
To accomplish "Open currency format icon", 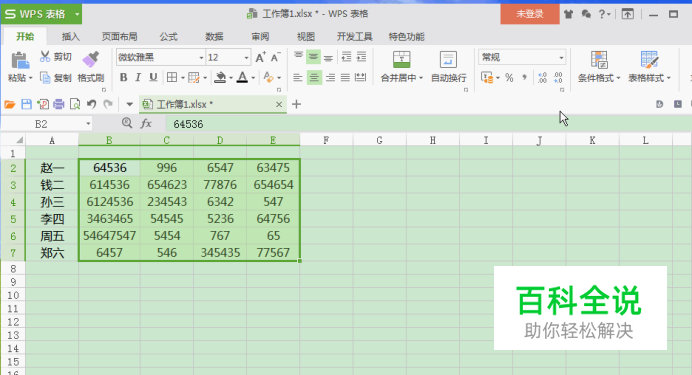I will point(487,78).
